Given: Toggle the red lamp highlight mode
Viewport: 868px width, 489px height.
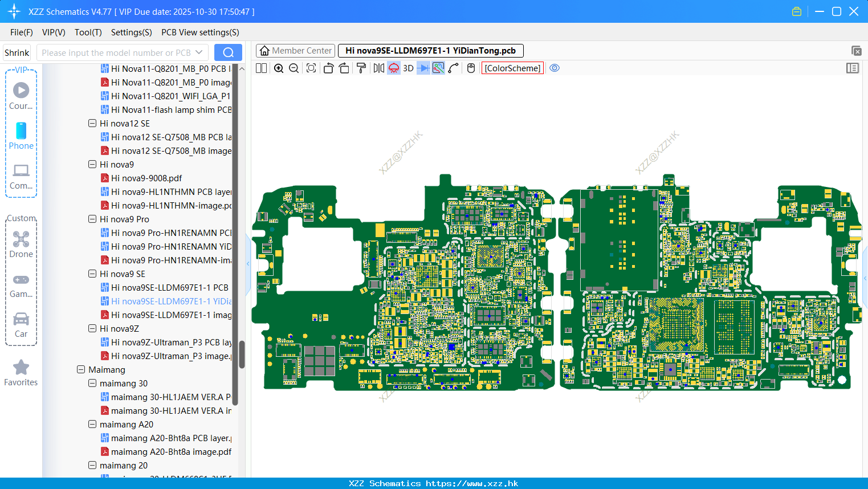Looking at the screenshot, I should [x=394, y=68].
